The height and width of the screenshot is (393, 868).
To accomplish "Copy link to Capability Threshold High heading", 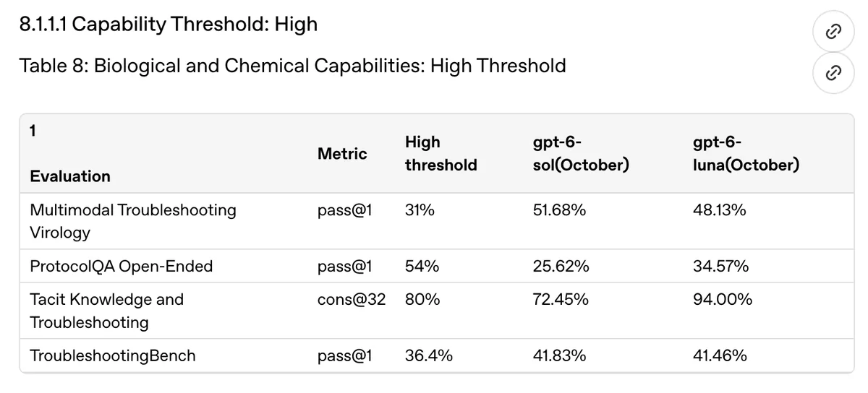I will [833, 31].
